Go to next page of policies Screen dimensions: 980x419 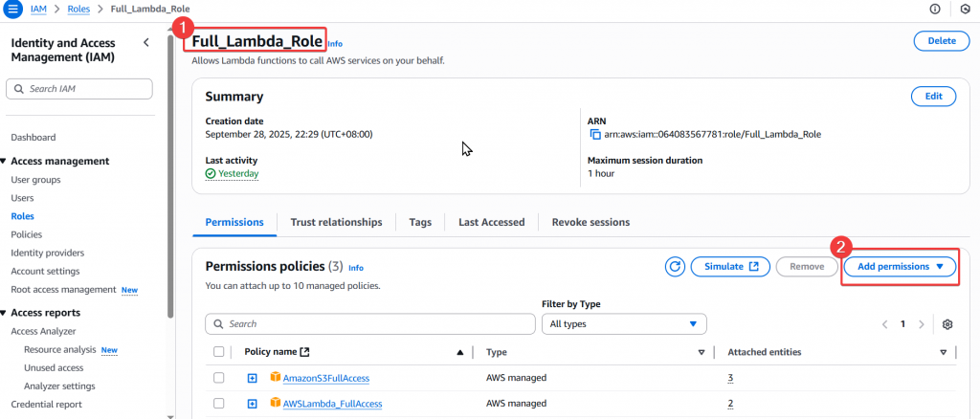(x=921, y=324)
